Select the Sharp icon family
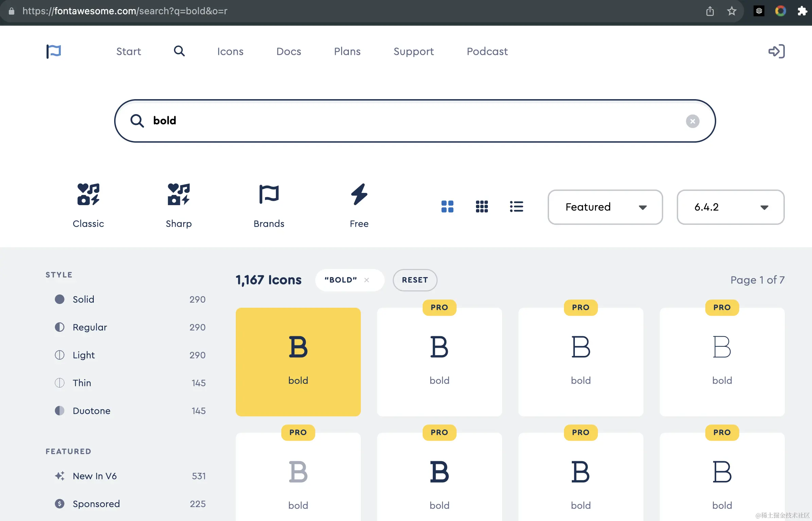Screen dimensions: 812x521 coord(179,205)
